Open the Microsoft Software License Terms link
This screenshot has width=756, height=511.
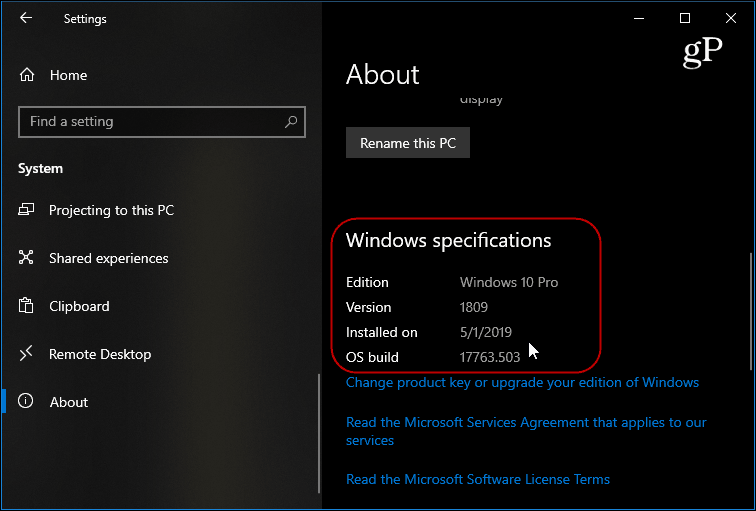click(x=478, y=479)
